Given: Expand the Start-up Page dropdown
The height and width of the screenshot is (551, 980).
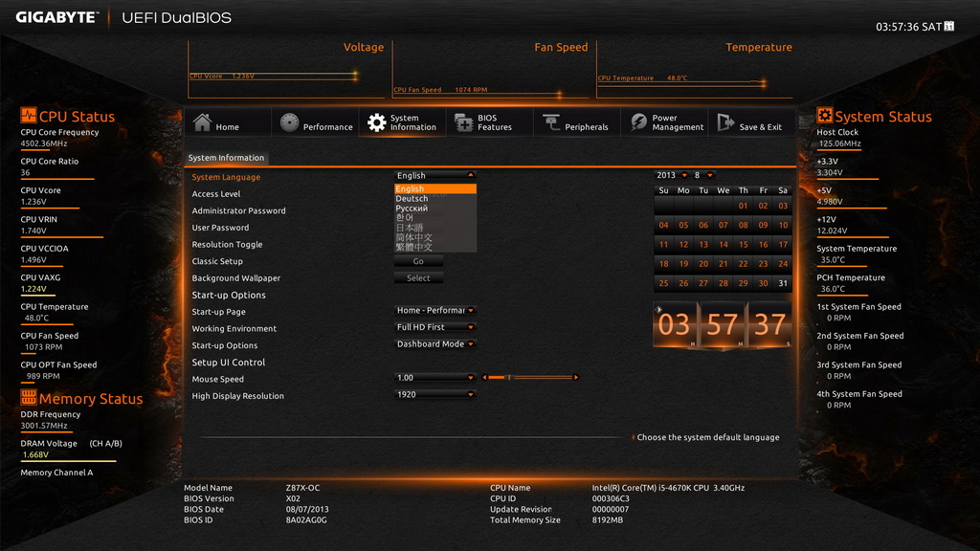Looking at the screenshot, I should [435, 310].
